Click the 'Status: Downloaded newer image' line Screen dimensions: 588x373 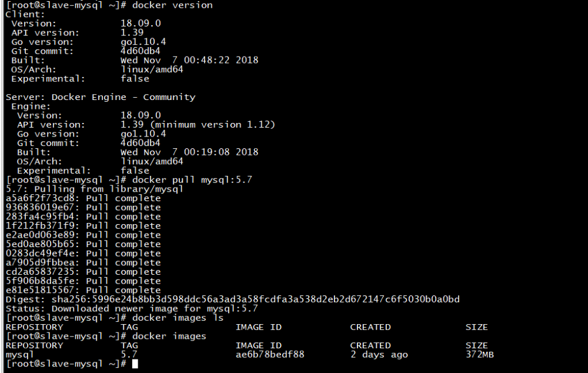131,308
